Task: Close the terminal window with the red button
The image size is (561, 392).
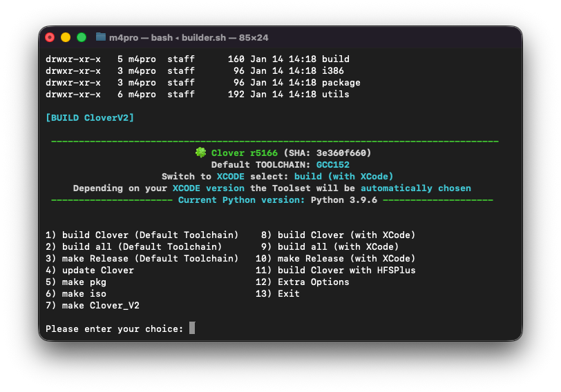Action: coord(50,37)
